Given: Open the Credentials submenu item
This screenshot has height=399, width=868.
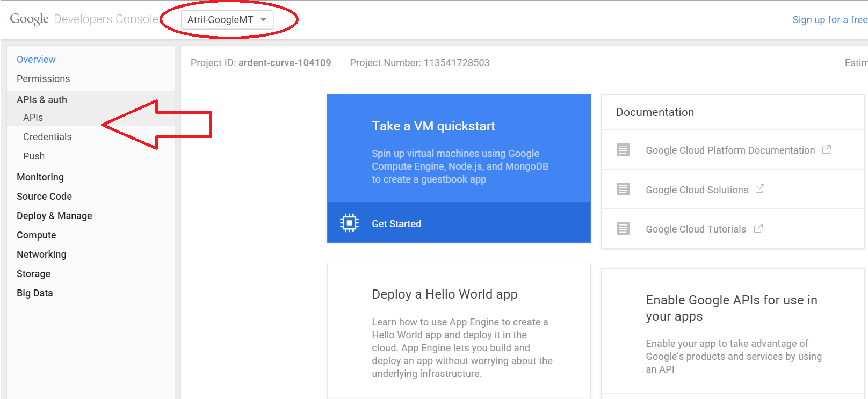Looking at the screenshot, I should (47, 137).
